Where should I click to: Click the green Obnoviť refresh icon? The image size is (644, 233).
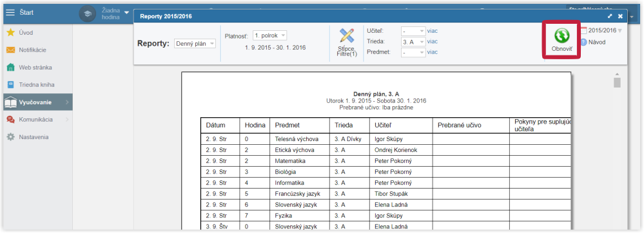pos(561,35)
